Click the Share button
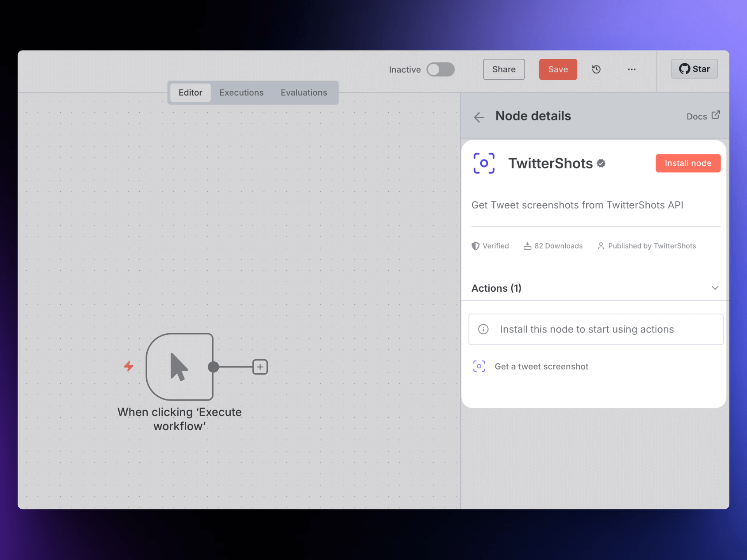 [503, 69]
